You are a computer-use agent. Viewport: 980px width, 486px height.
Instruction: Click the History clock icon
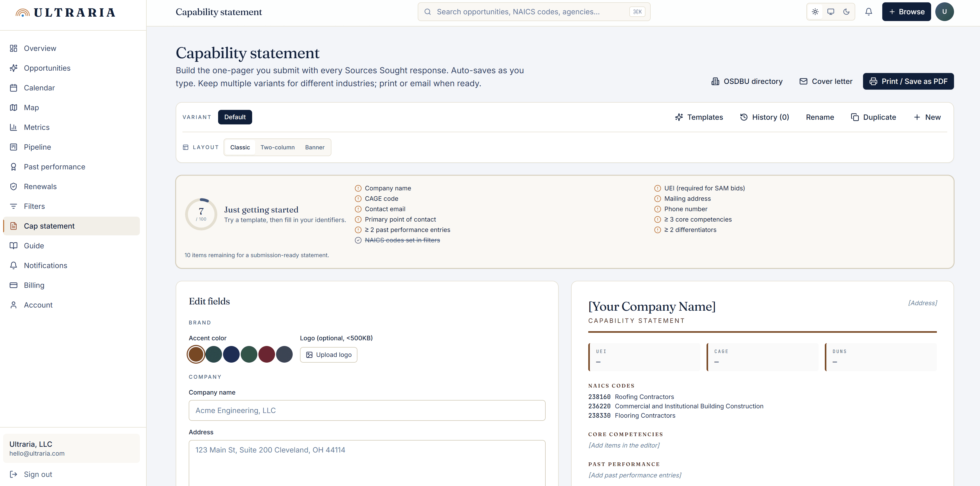pyautogui.click(x=744, y=117)
